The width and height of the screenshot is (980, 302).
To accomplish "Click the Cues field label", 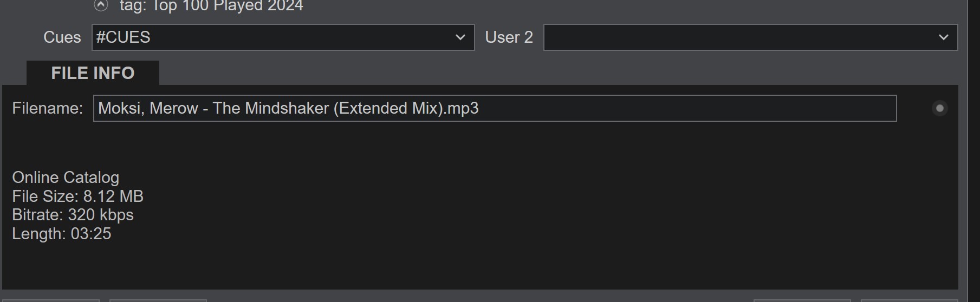I will tap(62, 37).
